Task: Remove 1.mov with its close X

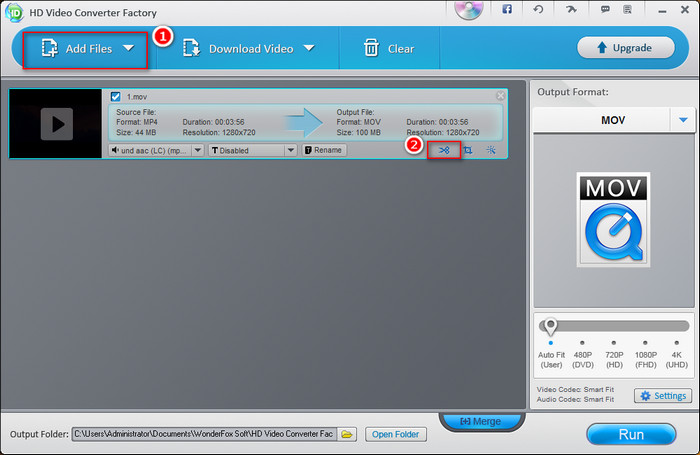Action: click(500, 96)
